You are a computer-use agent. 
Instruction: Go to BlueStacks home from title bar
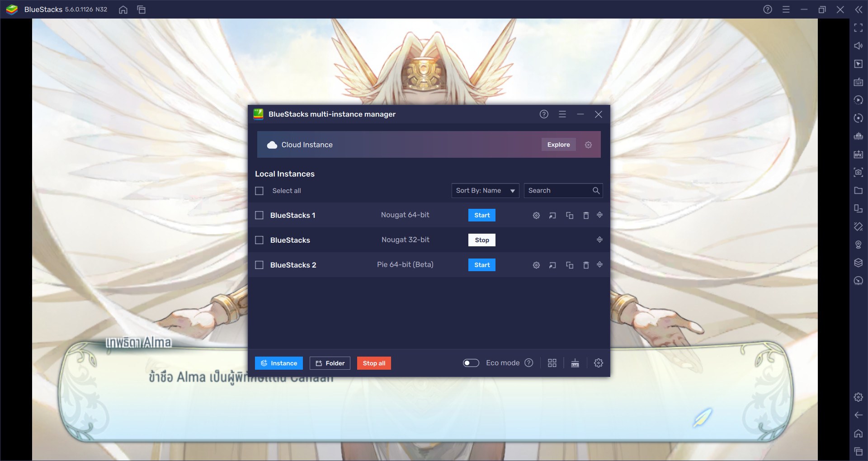coord(123,9)
